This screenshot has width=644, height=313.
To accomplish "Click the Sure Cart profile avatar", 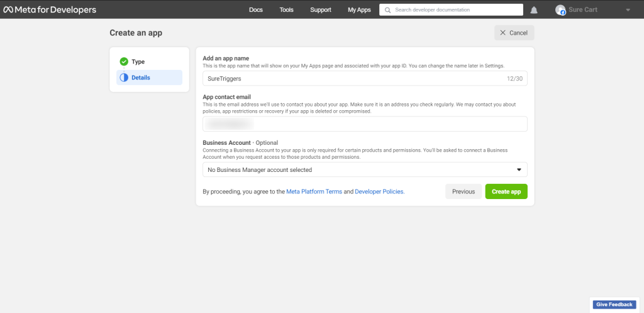I will pos(560,10).
